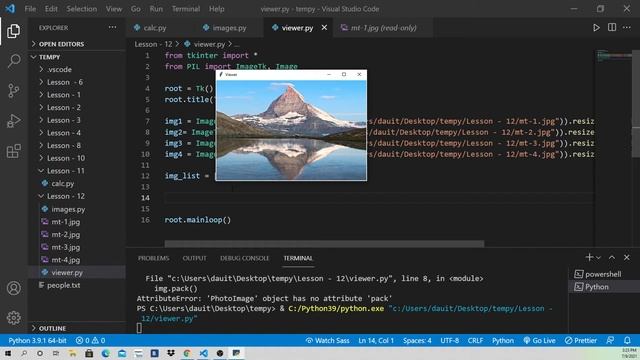Click Ln 14, Col 1 indicator

pyautogui.click(x=376, y=340)
